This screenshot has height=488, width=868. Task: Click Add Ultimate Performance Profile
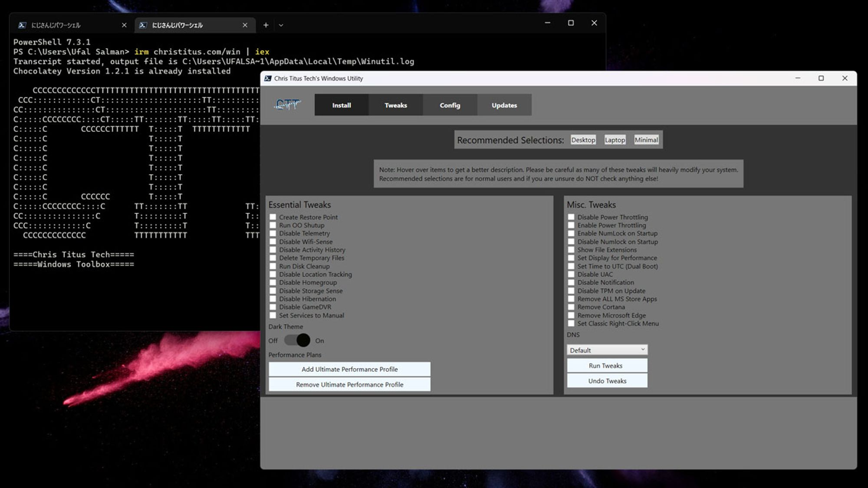pos(349,369)
